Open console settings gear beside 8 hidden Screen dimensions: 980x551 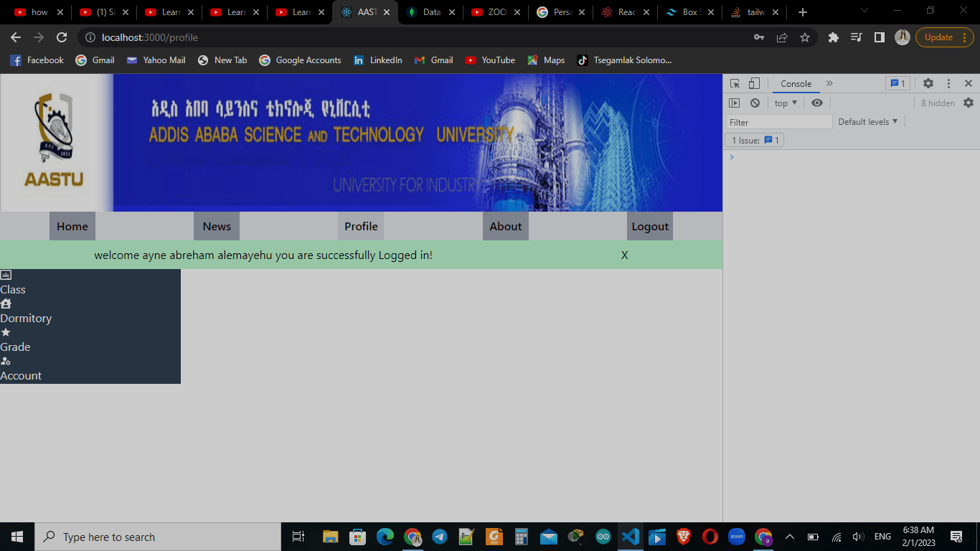pos(969,103)
